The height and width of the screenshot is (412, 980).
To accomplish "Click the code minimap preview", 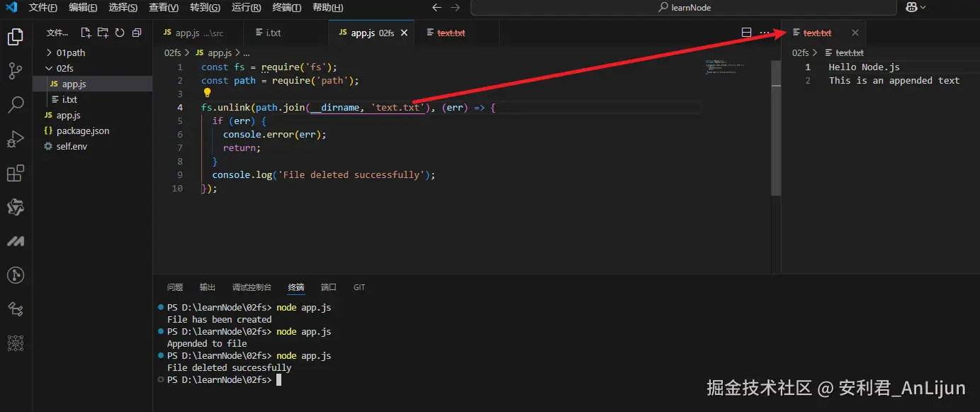I will pyautogui.click(x=723, y=67).
